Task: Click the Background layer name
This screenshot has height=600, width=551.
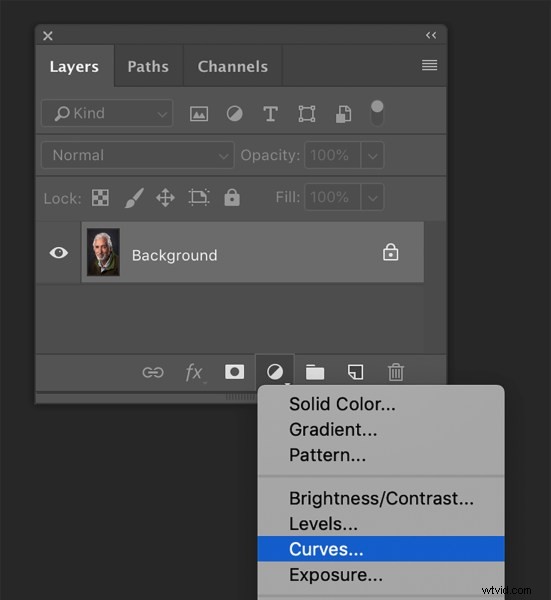Action: (x=174, y=255)
